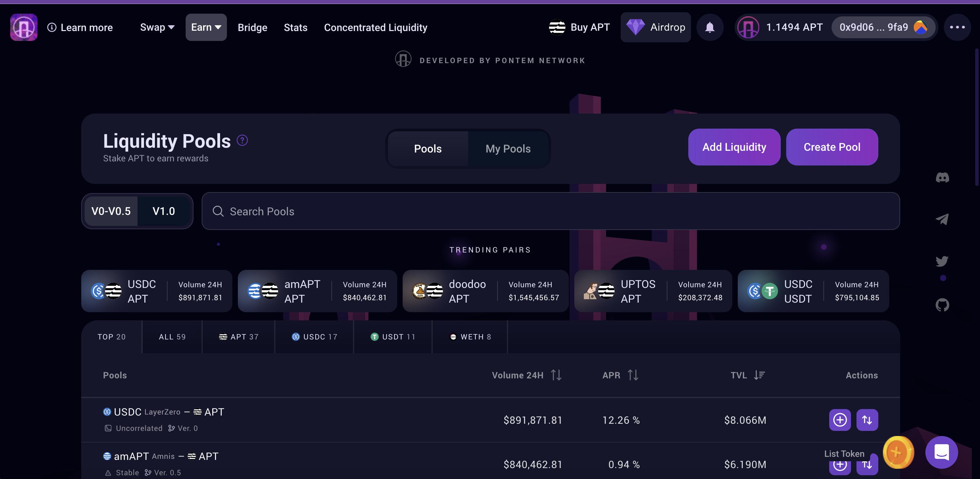The image size is (980, 479).
Task: Open the Telegram link icon
Action: 942,219
